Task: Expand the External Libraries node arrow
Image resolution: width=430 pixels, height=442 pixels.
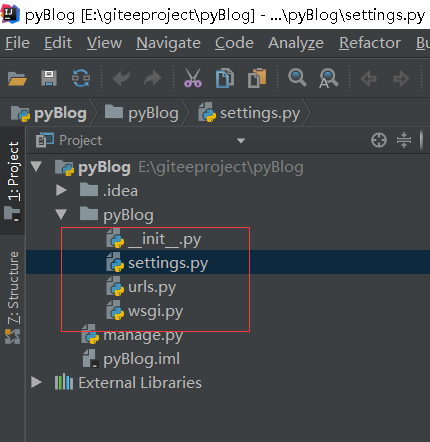Action: point(36,382)
